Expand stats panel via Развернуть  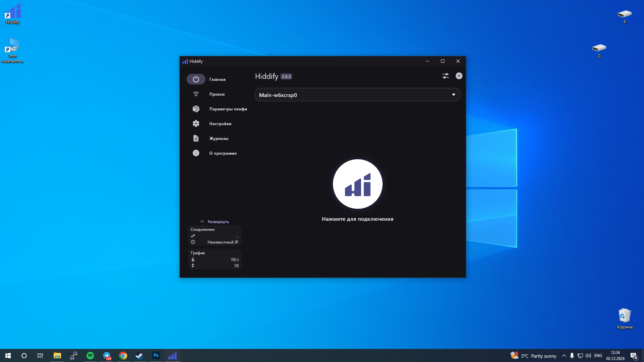click(x=214, y=222)
